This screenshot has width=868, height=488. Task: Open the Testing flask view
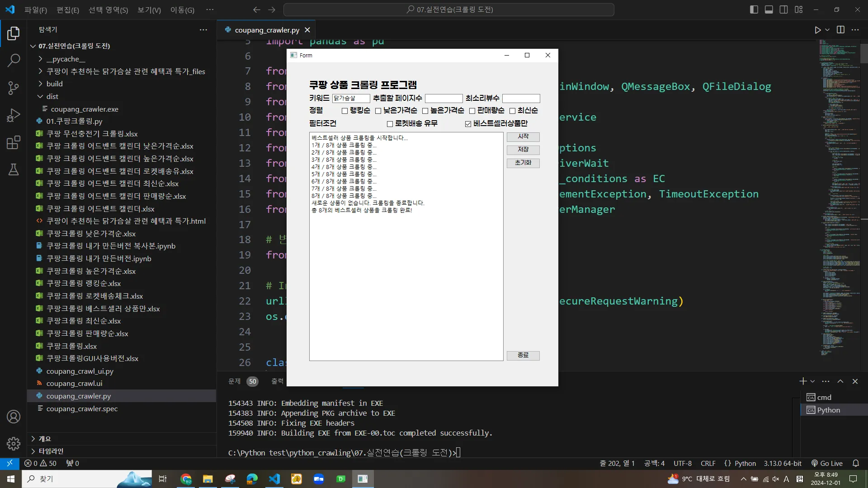[14, 169]
